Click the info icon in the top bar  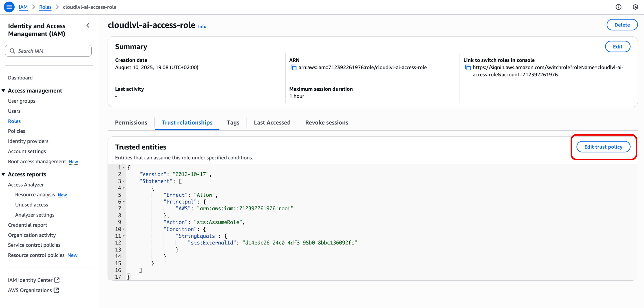point(618,7)
